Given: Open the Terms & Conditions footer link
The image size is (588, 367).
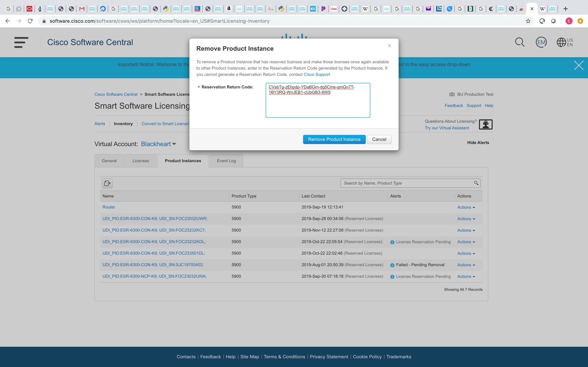Looking at the screenshot, I should [x=284, y=357].
